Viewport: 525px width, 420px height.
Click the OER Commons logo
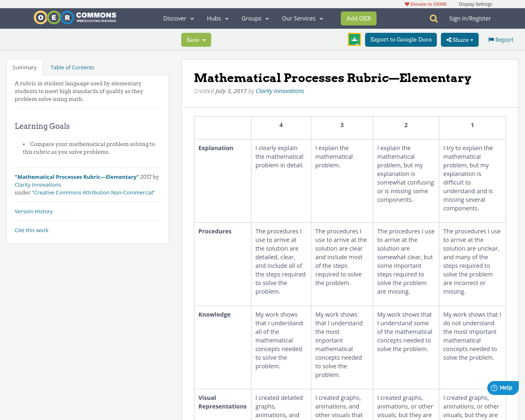pyautogui.click(x=75, y=17)
